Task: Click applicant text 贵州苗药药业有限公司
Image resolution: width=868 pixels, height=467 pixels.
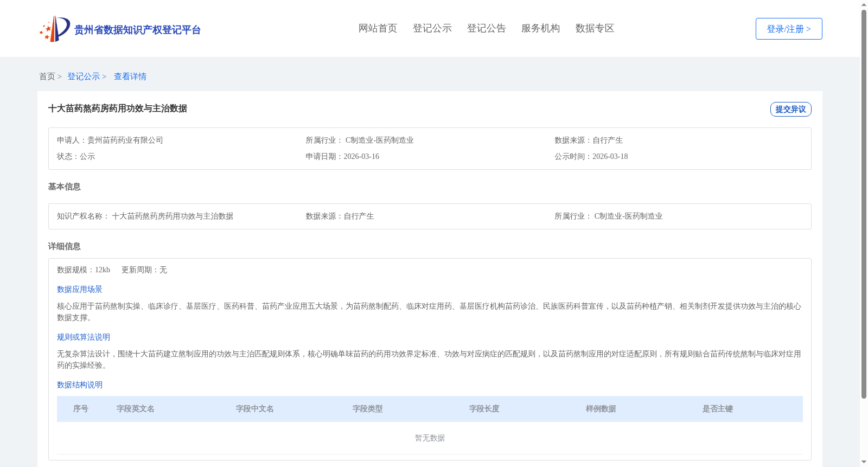Action: (125, 140)
